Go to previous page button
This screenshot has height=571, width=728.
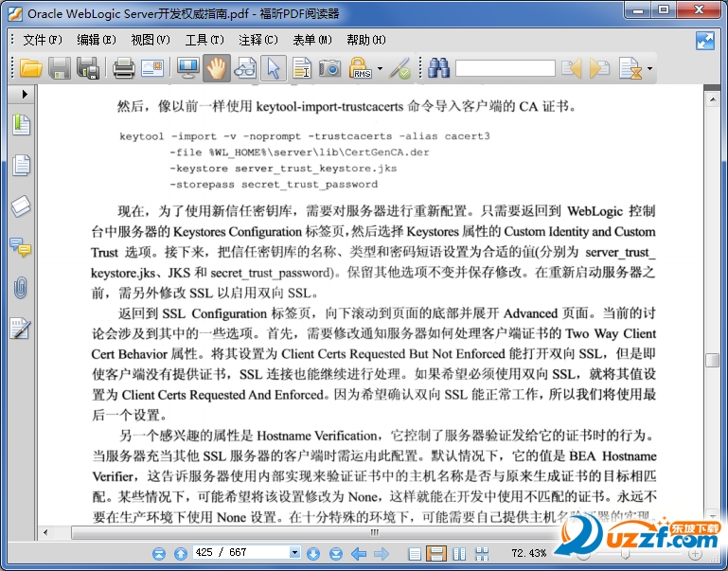tap(181, 553)
